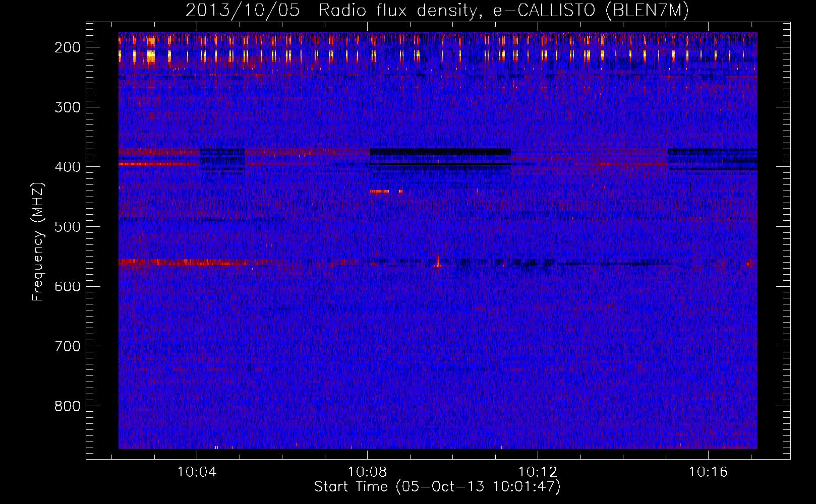Screen dimensions: 816x504
Task: Click the 'Frequency (MHZ)' y-axis label
Action: pyautogui.click(x=38, y=241)
